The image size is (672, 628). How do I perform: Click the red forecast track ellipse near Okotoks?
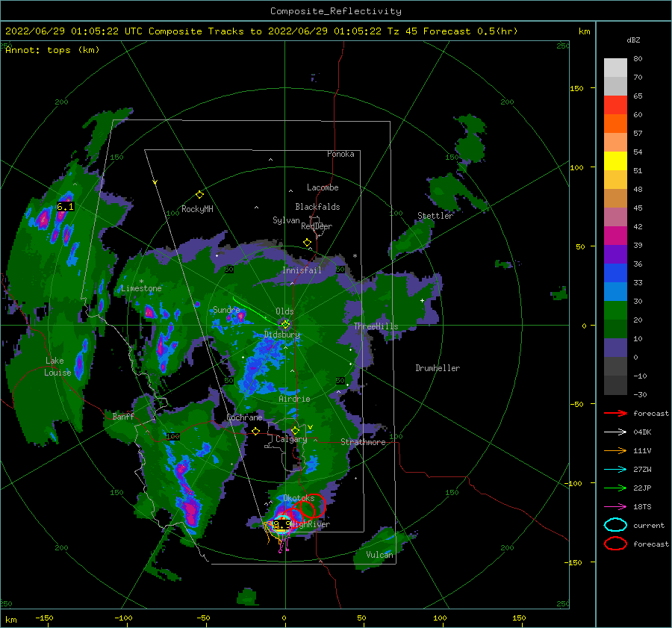(312, 506)
